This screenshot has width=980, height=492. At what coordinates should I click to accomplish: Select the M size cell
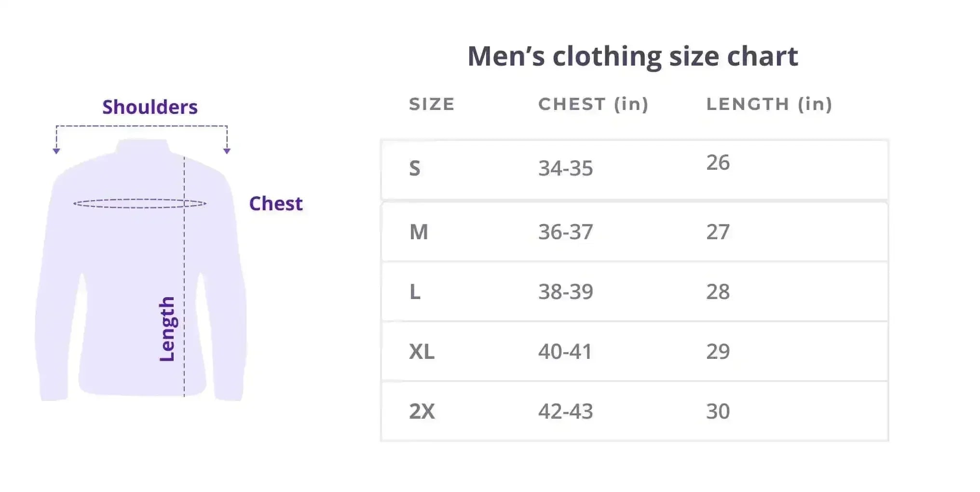419,232
